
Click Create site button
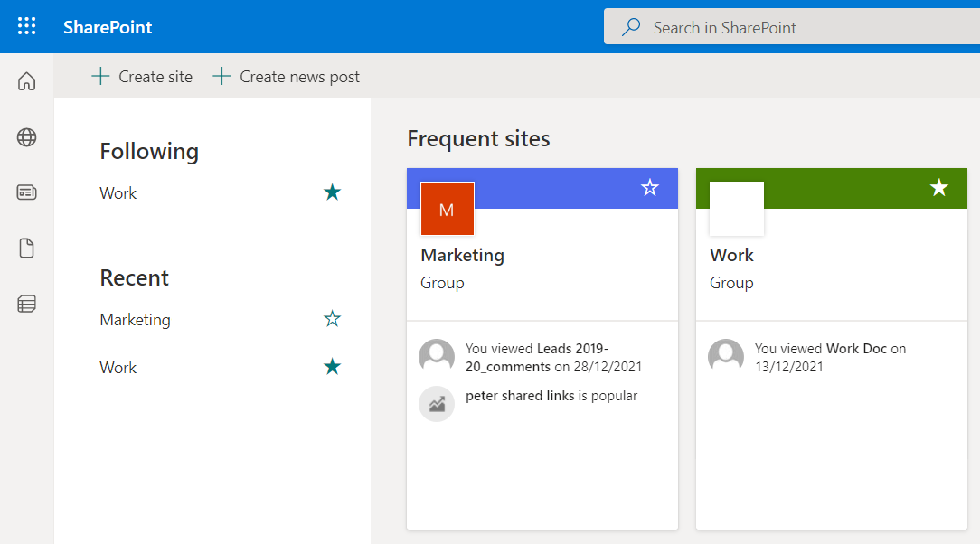pos(142,77)
